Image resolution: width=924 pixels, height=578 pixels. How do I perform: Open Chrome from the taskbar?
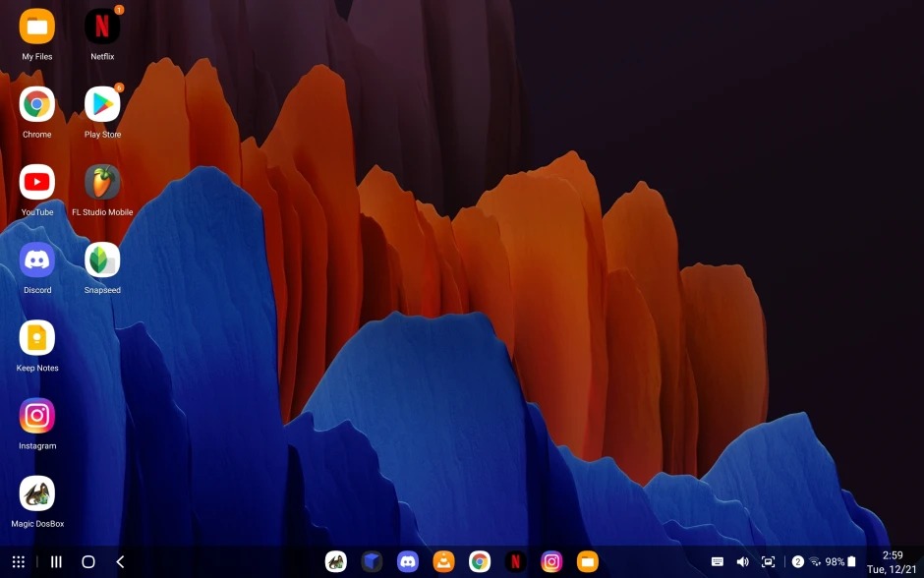(x=479, y=561)
